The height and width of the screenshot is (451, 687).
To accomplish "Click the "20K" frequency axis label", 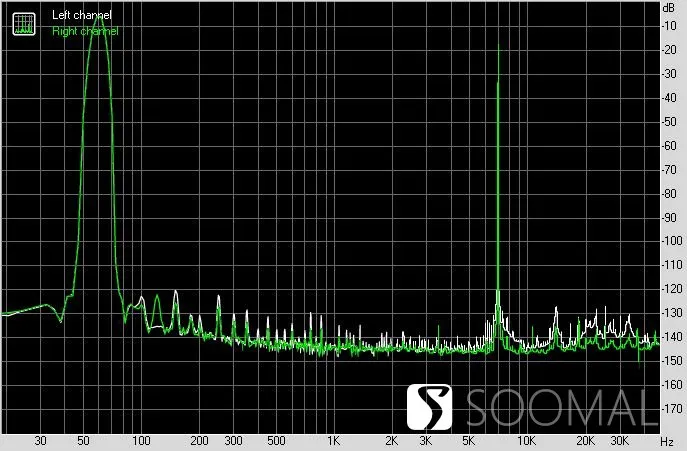I will coord(585,440).
